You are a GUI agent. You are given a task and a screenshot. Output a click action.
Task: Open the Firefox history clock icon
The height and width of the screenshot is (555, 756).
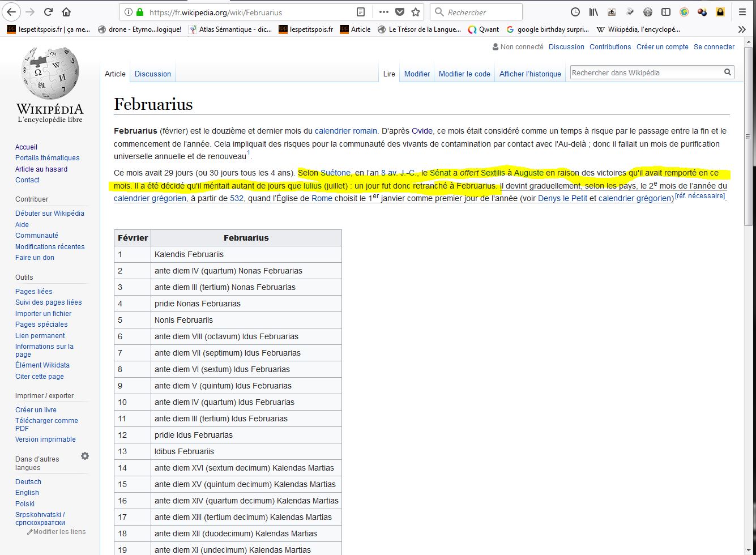pyautogui.click(x=575, y=12)
